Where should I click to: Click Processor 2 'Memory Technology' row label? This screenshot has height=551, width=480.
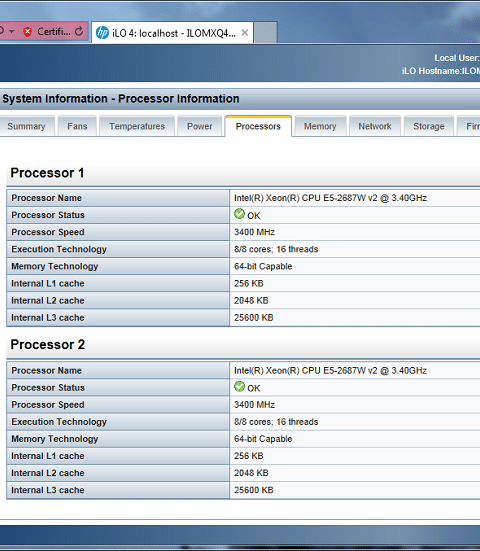pos(54,439)
